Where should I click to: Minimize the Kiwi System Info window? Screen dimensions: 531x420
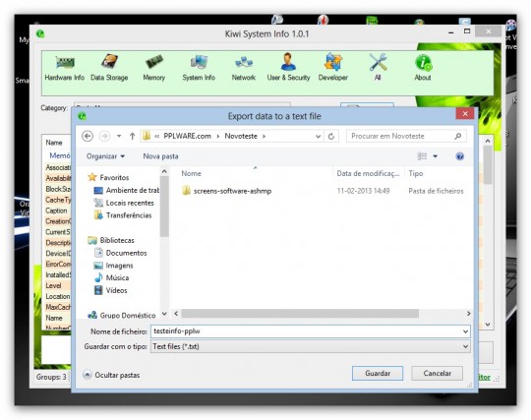[x=450, y=32]
